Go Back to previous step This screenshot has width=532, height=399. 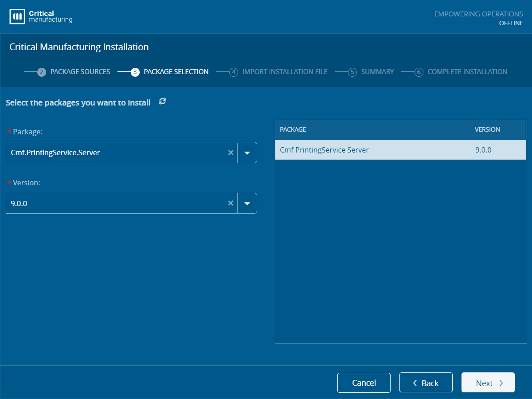pos(426,383)
